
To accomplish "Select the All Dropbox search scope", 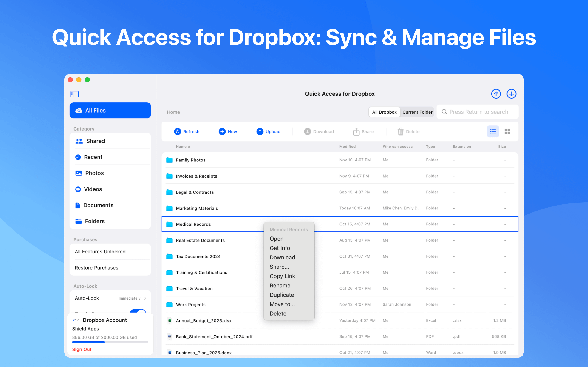I will pos(384,112).
